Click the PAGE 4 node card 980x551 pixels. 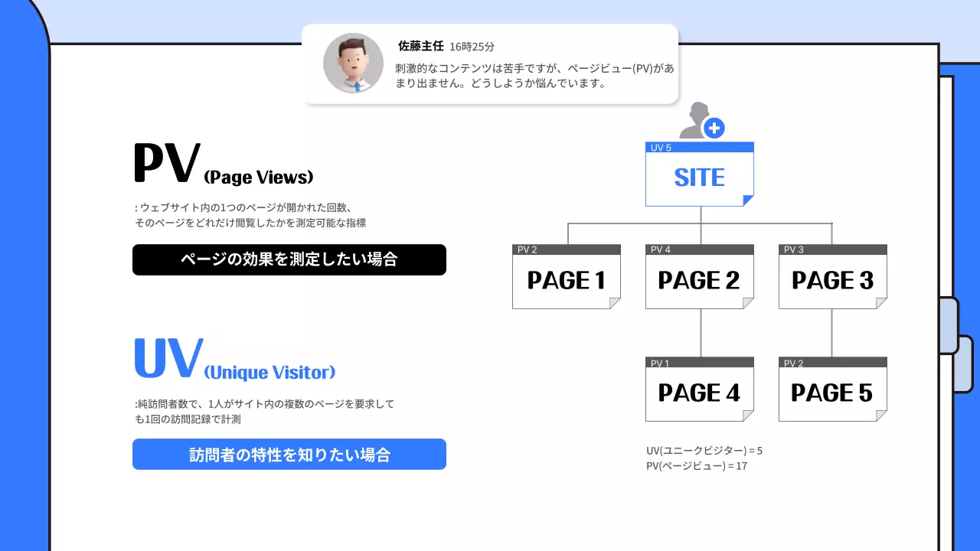(698, 393)
